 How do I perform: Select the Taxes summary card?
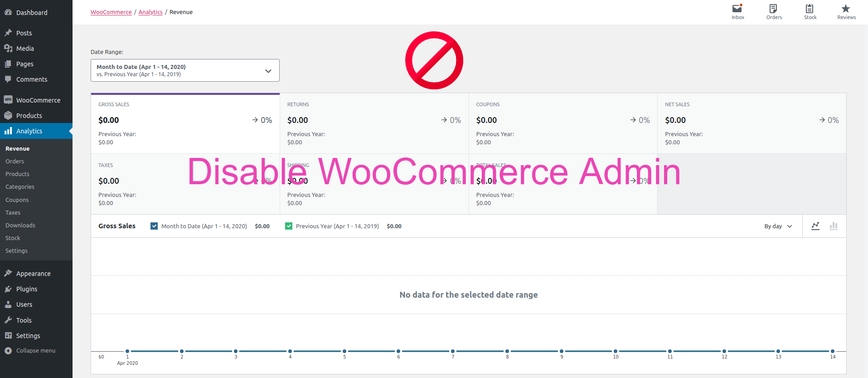point(185,184)
